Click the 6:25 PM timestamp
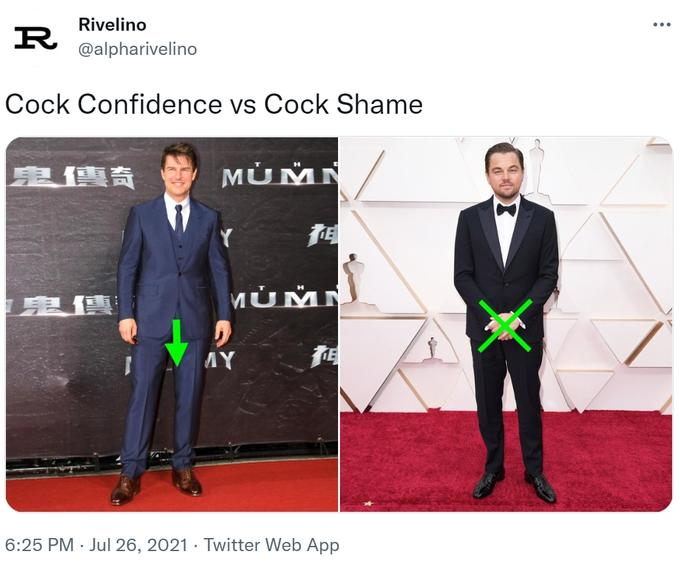 [x=40, y=545]
